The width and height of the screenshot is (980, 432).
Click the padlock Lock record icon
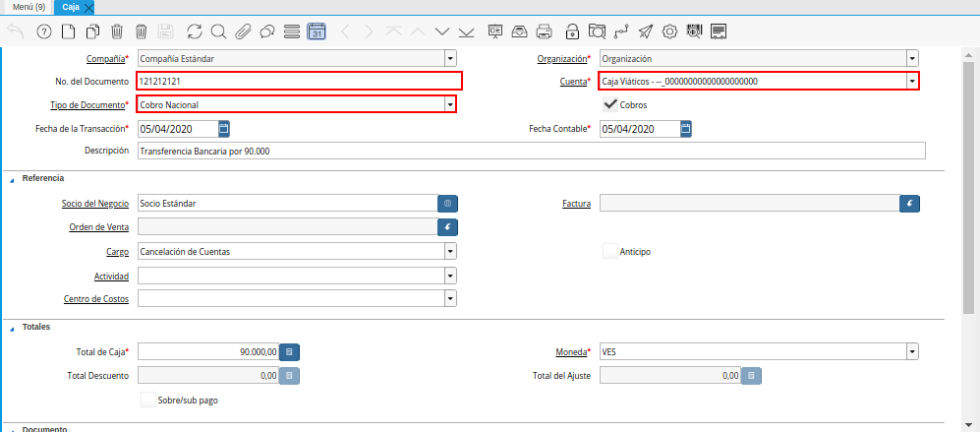[x=572, y=31]
